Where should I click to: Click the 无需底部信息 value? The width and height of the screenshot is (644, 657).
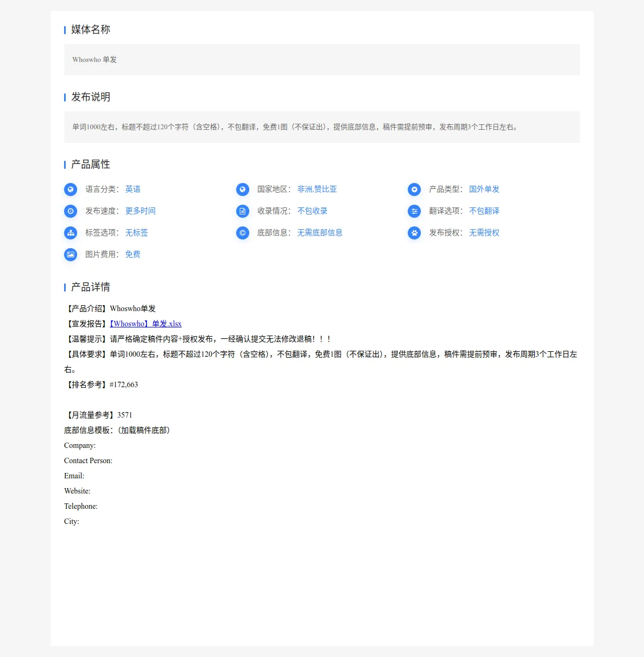tap(320, 233)
